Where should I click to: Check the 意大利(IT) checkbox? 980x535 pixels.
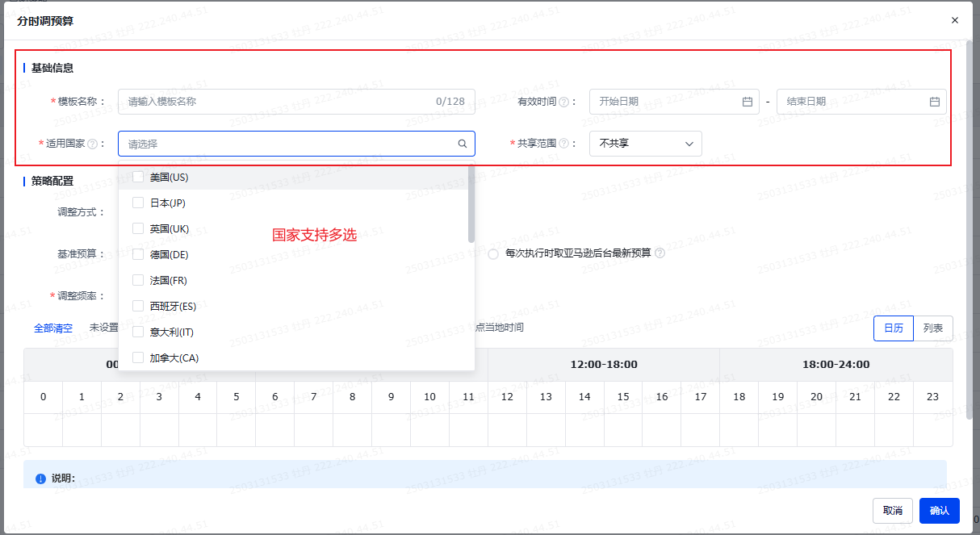pyautogui.click(x=138, y=332)
